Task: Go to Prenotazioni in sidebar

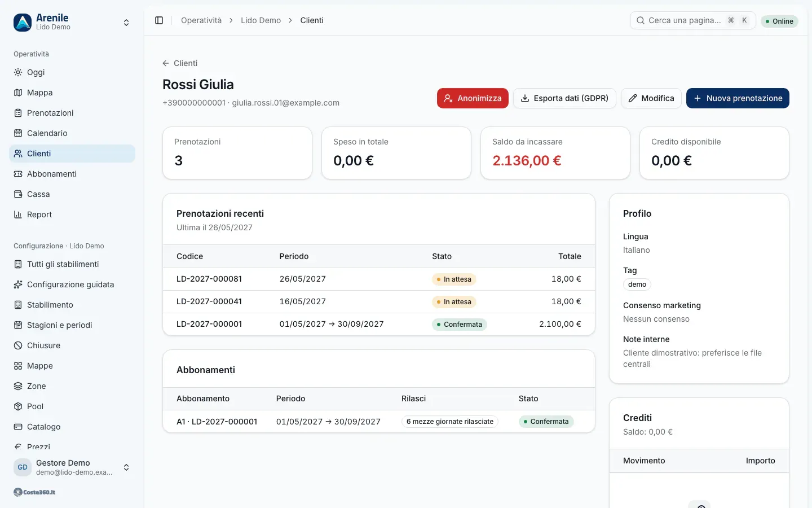Action: (x=72, y=113)
